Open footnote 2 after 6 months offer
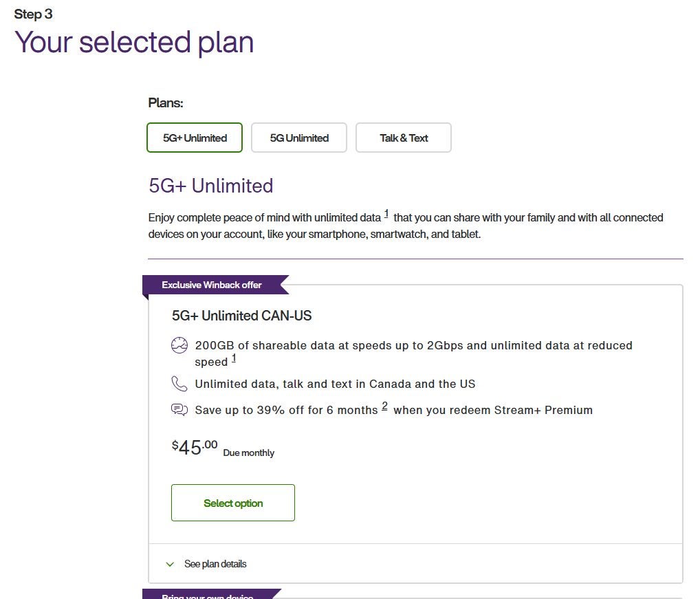This screenshot has width=700, height=599. 385,406
